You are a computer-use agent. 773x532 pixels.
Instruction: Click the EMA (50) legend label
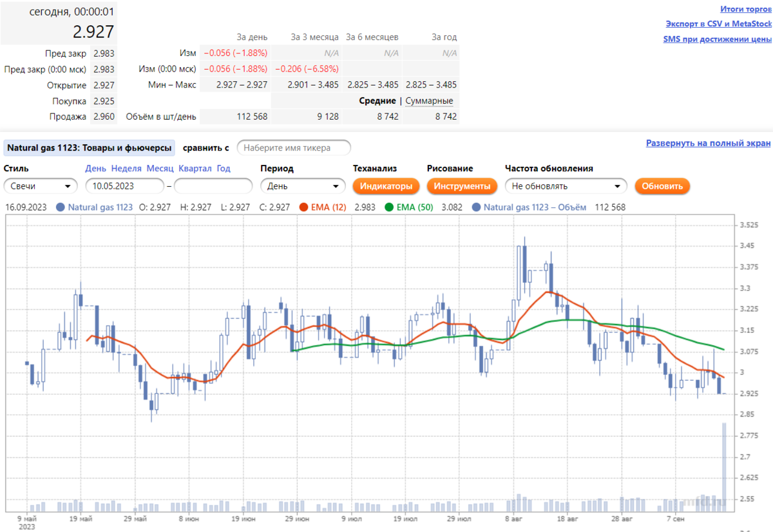(x=414, y=207)
